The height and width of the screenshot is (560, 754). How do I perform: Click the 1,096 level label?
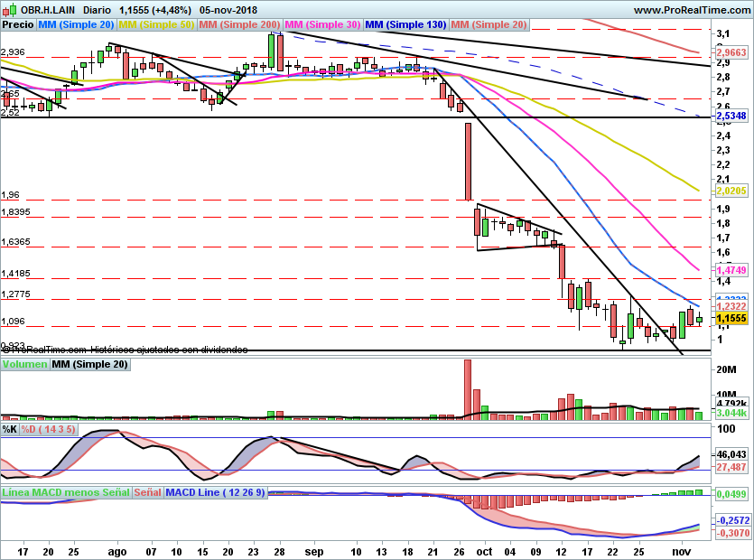13,321
